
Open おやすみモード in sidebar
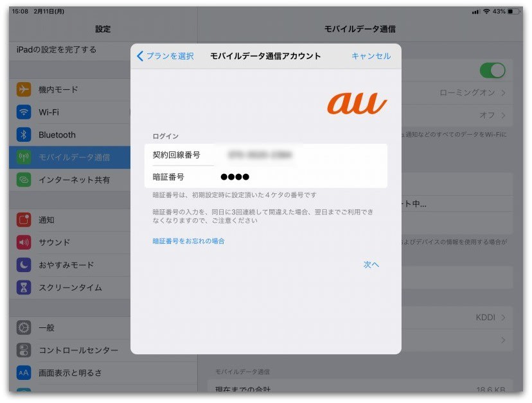click(x=69, y=265)
